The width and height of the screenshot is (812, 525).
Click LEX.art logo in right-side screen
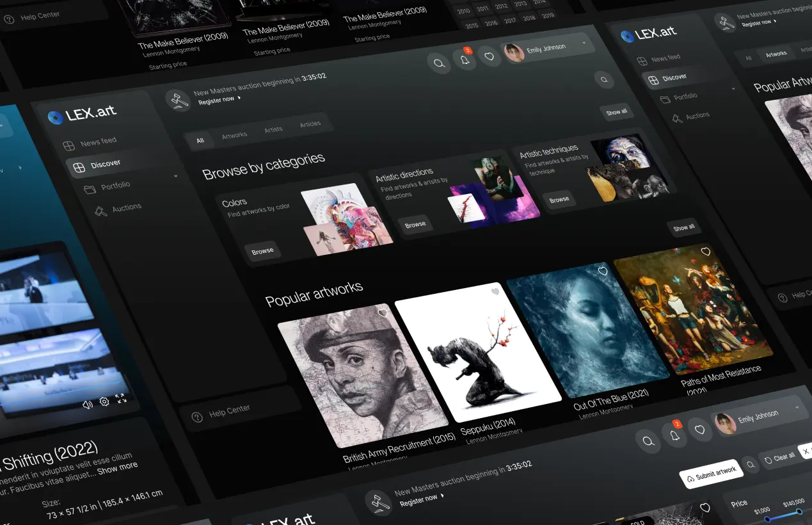pos(648,34)
